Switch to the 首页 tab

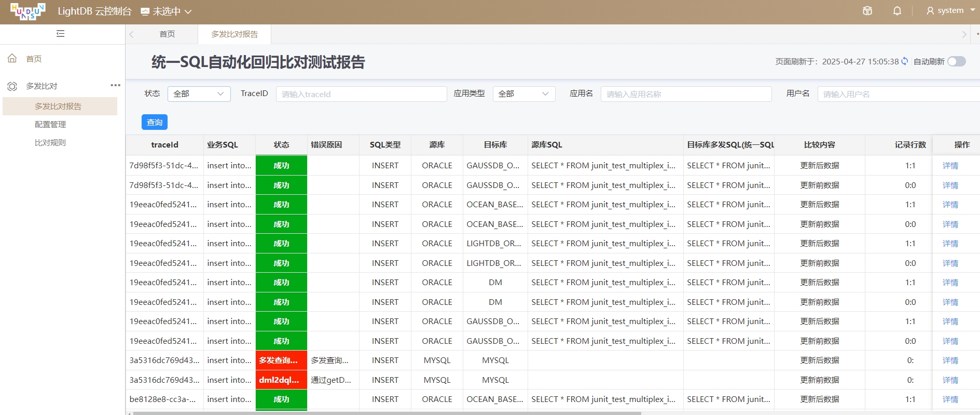167,34
